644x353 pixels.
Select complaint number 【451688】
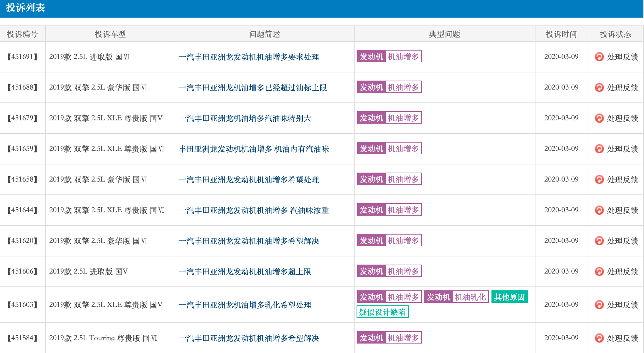tap(22, 87)
